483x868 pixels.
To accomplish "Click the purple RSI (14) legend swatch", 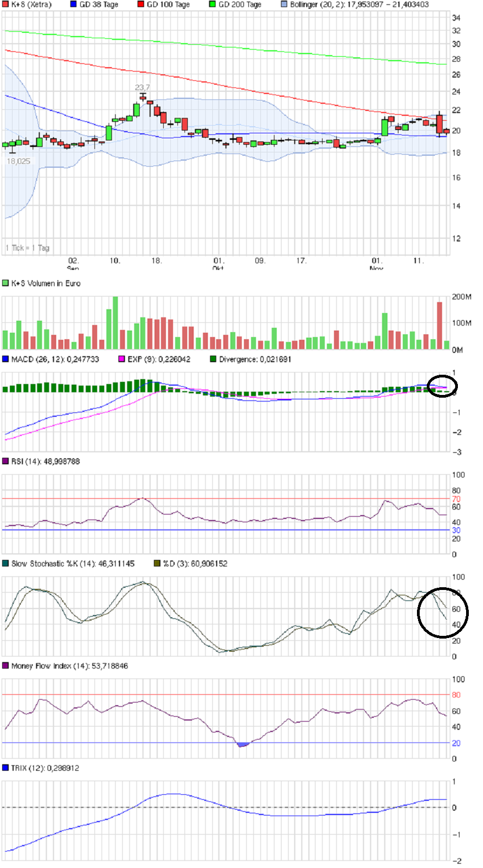I will 5,461.
